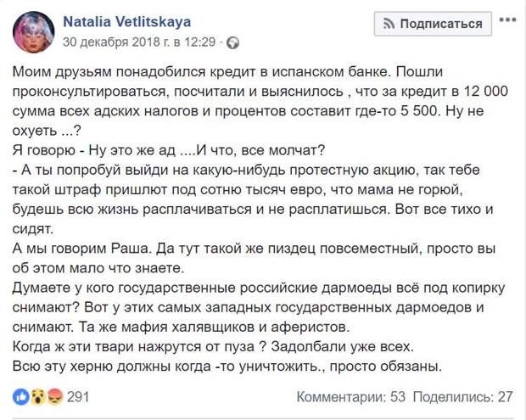Screen dimensions: 526x420
Task: Click the amount 12 000 in the post
Action: click(x=486, y=92)
